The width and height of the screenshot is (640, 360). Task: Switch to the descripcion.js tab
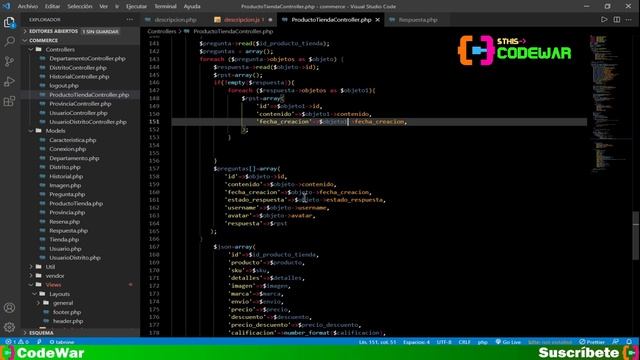tap(244, 20)
